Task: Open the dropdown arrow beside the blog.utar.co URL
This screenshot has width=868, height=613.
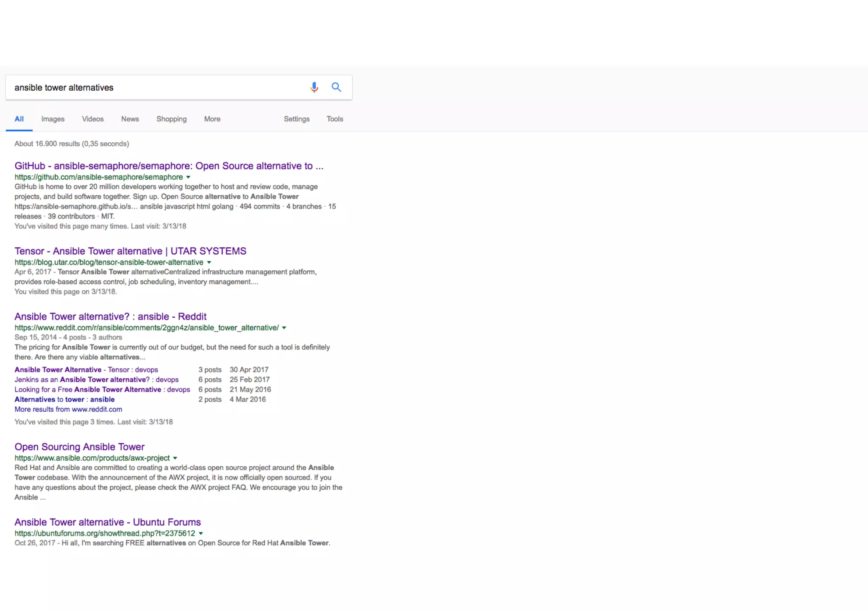Action: coord(209,263)
